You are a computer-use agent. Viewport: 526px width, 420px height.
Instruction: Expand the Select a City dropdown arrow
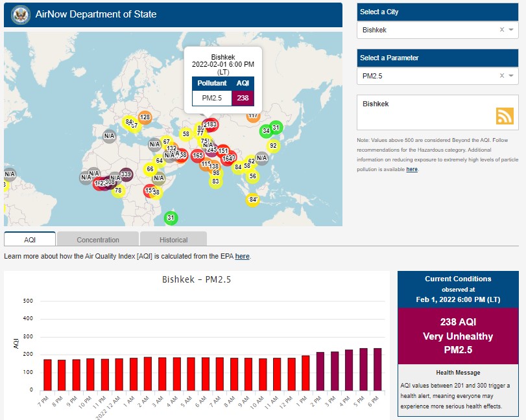tap(511, 30)
